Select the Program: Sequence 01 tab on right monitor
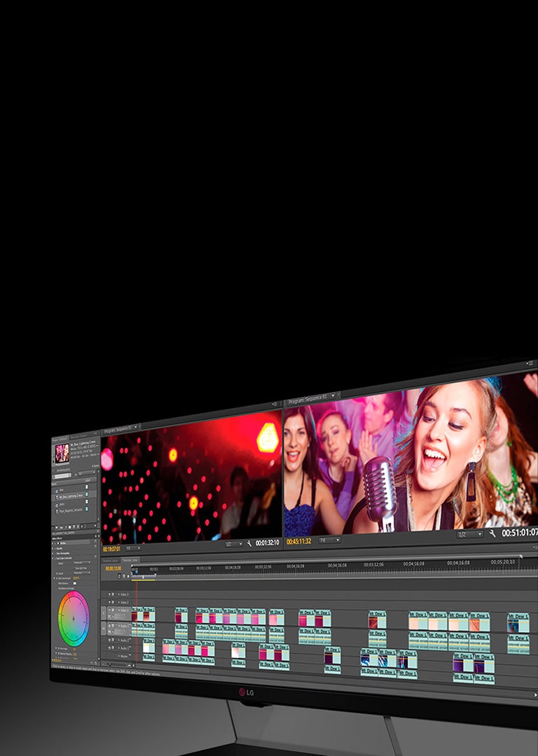Screen dimensions: 538x756 pyautogui.click(x=312, y=402)
